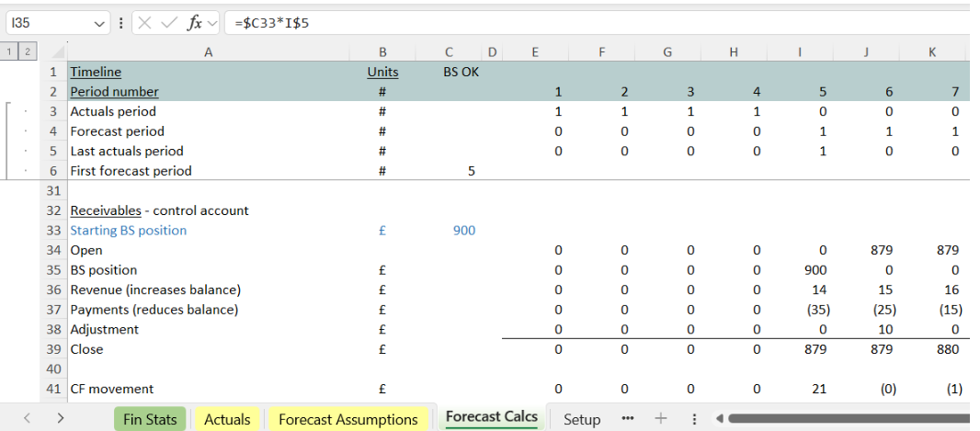The image size is (980, 431).
Task: Open the Name Box dropdown arrow
Action: coord(99,23)
